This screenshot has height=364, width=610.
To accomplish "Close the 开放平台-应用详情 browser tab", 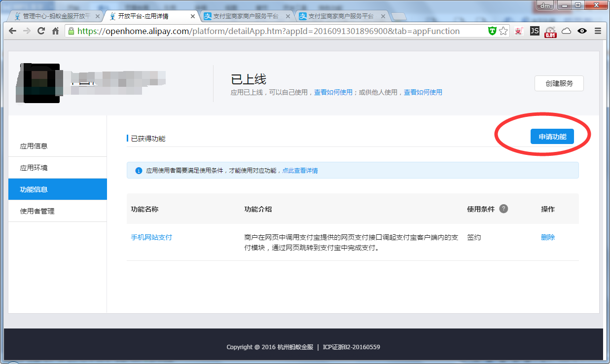I will pos(193,16).
